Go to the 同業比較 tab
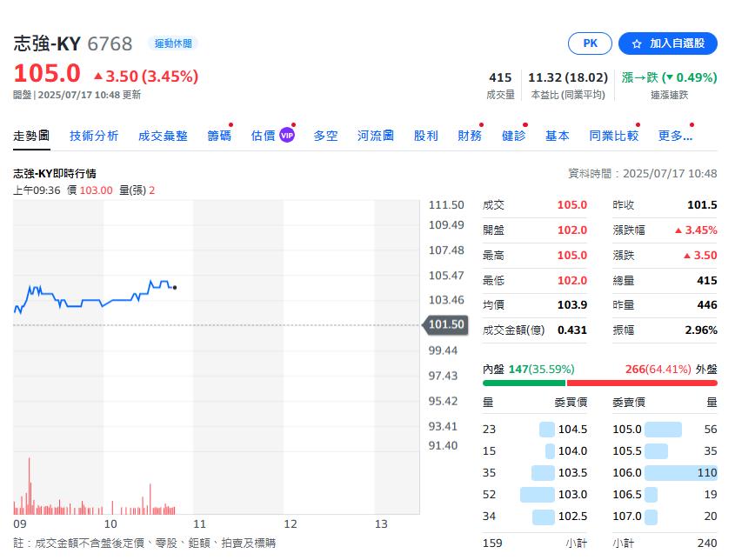The width and height of the screenshot is (735, 560). 614,136
